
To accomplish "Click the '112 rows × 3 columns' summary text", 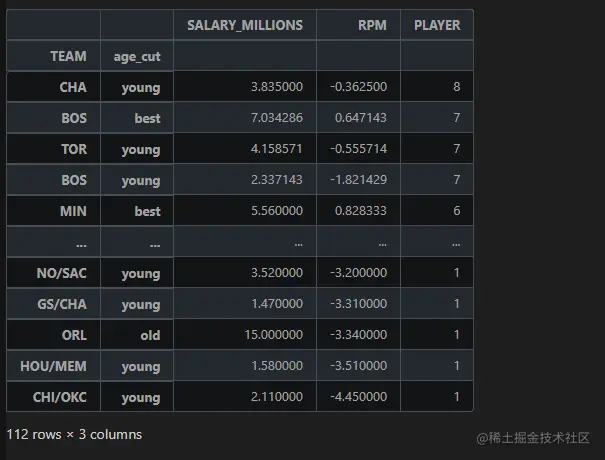I will pos(74,435).
